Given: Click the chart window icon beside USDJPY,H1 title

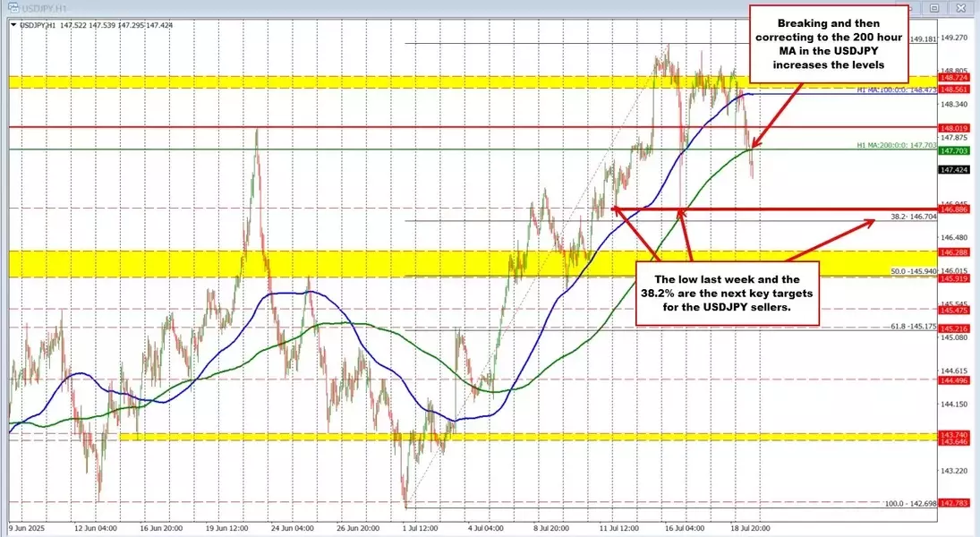Looking at the screenshot, I should [13, 8].
